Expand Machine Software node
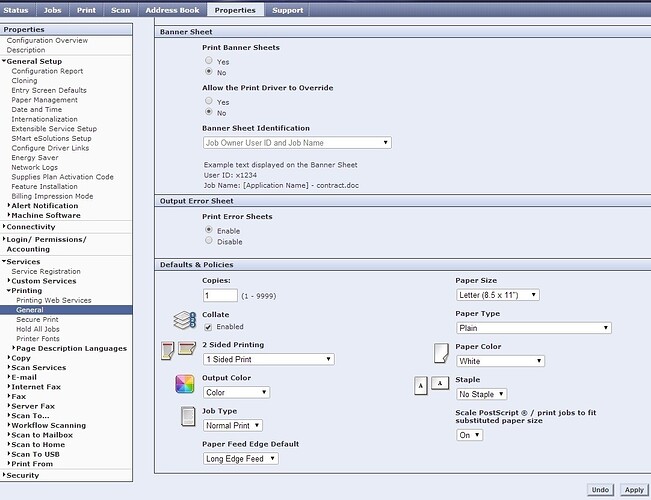651x500 pixels. coord(9,215)
